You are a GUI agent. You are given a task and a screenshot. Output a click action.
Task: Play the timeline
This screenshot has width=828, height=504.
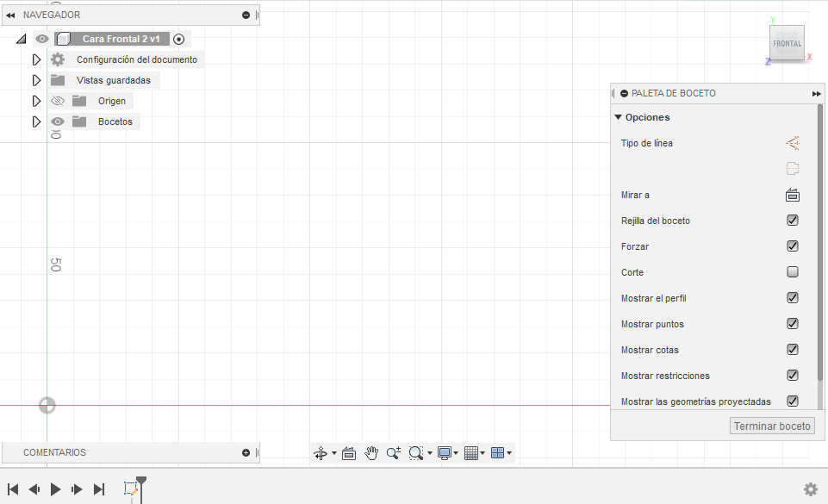(x=55, y=489)
